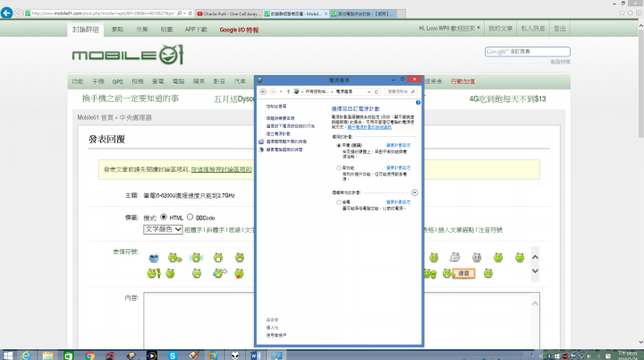Open the Power Options address bar dropdown
The image size is (644, 360).
(369, 91)
